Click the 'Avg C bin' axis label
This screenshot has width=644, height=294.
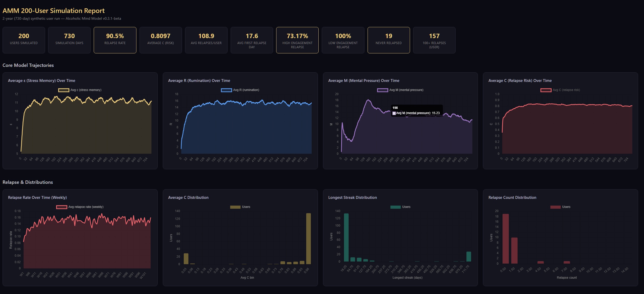pyautogui.click(x=247, y=278)
